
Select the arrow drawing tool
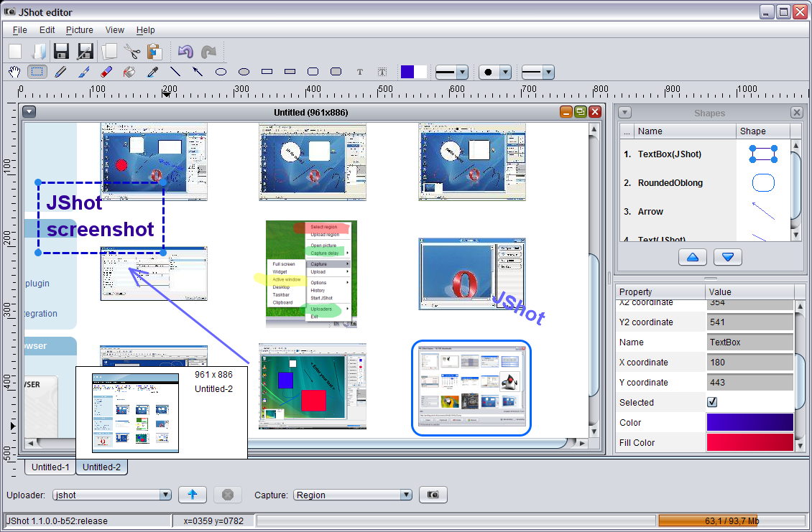click(198, 72)
